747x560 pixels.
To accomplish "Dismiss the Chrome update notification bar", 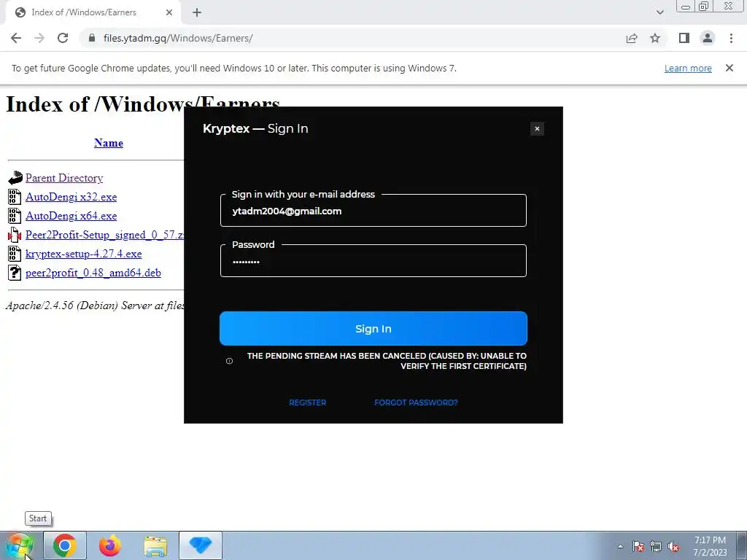I will [x=729, y=68].
